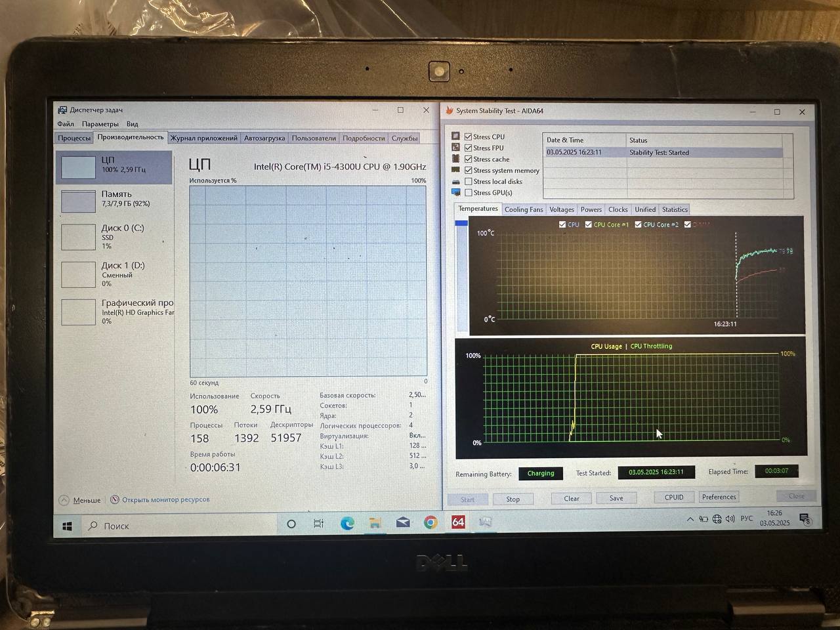Viewport: 840px width, 630px height.
Task: Select the Память item in performance sidebar
Action: point(115,199)
